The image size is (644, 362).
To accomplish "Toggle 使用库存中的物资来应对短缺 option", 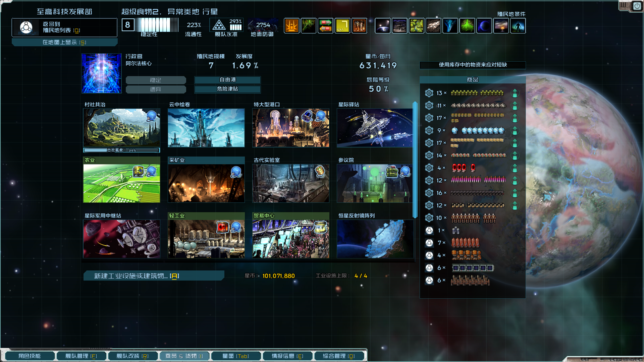I will coord(473,65).
